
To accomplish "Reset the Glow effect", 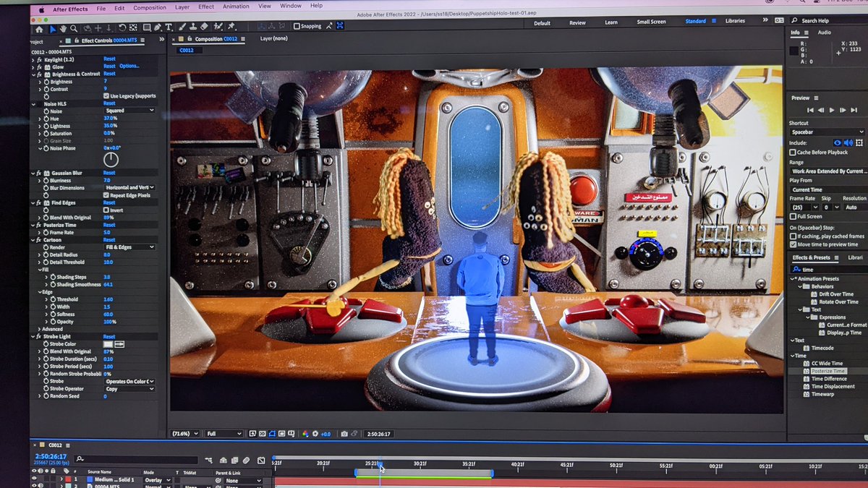I will [x=109, y=67].
